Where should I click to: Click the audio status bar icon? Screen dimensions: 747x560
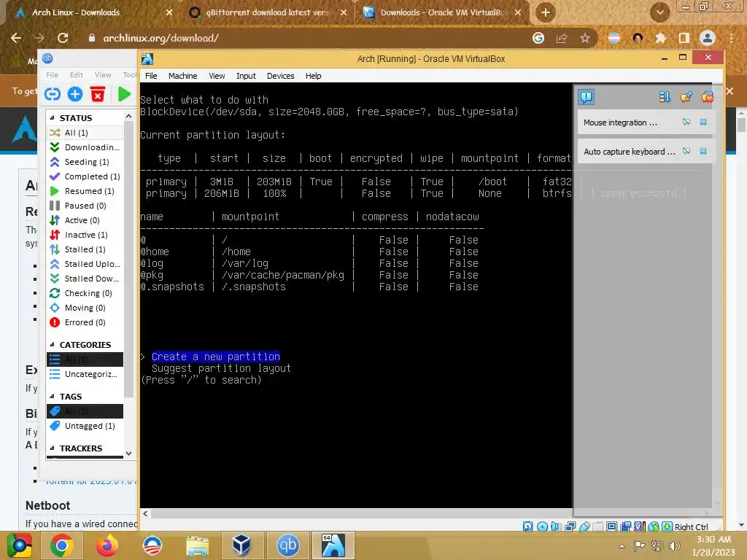click(555, 526)
